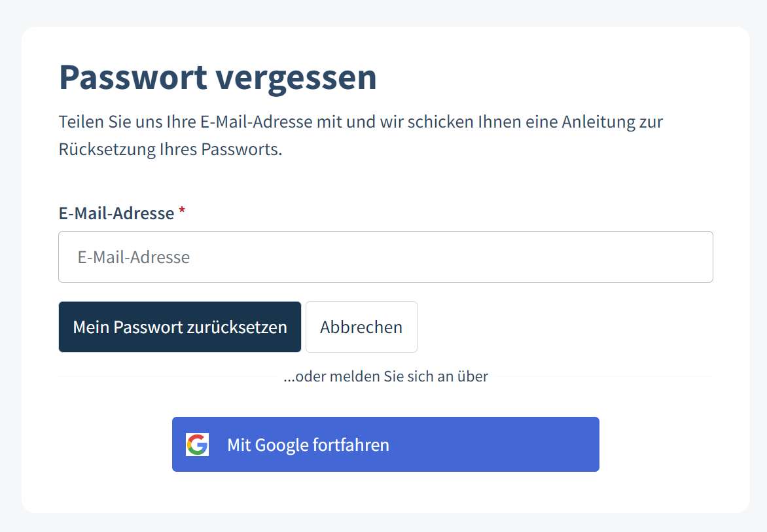This screenshot has height=532, width=767.
Task: Click the red required asterisk
Action: click(x=182, y=211)
